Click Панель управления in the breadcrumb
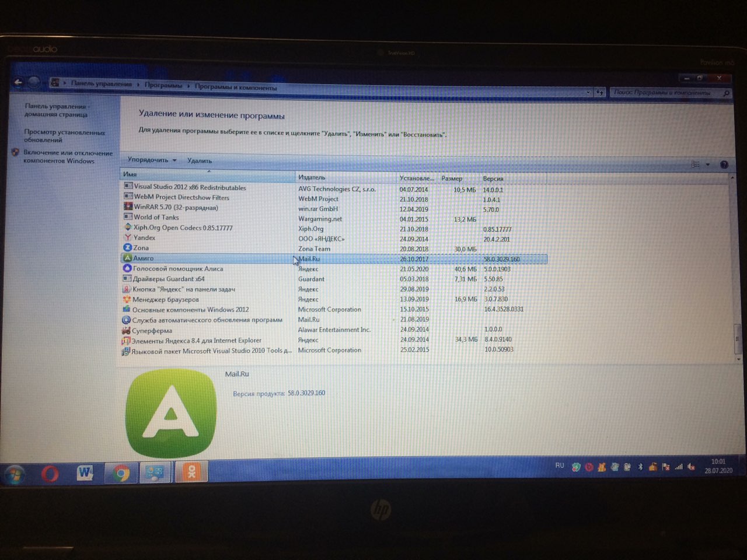 [102, 83]
